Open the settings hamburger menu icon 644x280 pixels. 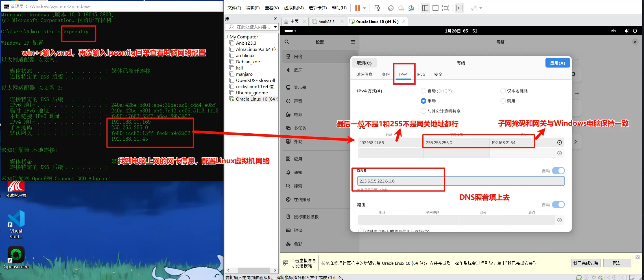353,42
